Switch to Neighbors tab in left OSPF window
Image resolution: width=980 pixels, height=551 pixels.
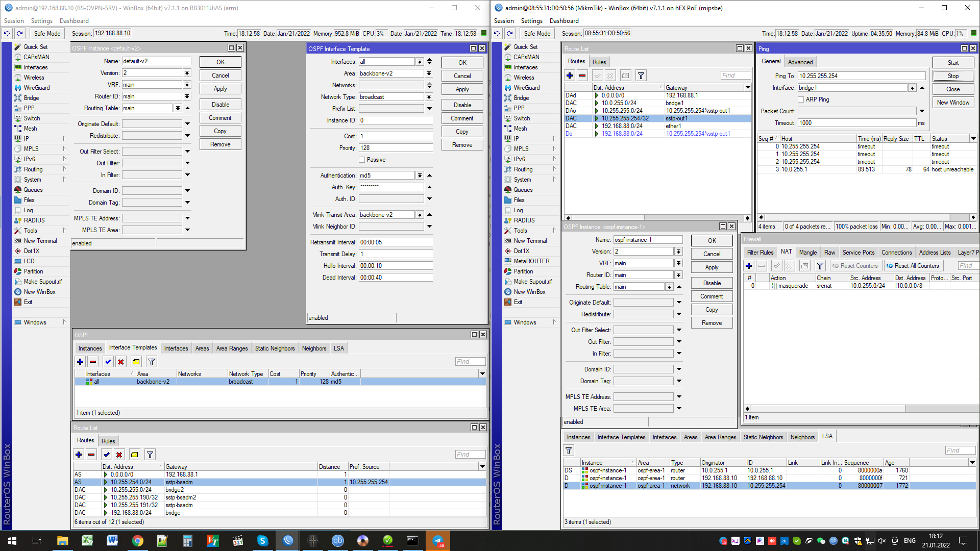[314, 348]
